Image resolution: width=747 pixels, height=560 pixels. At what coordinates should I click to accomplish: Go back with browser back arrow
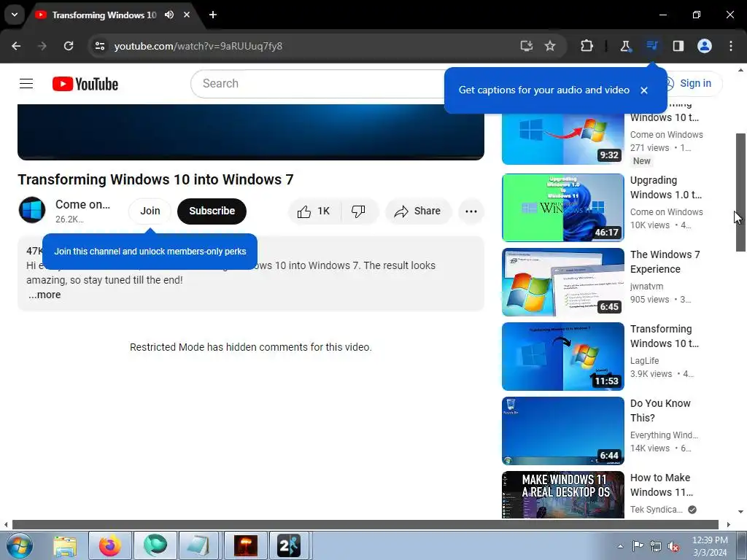pos(16,46)
